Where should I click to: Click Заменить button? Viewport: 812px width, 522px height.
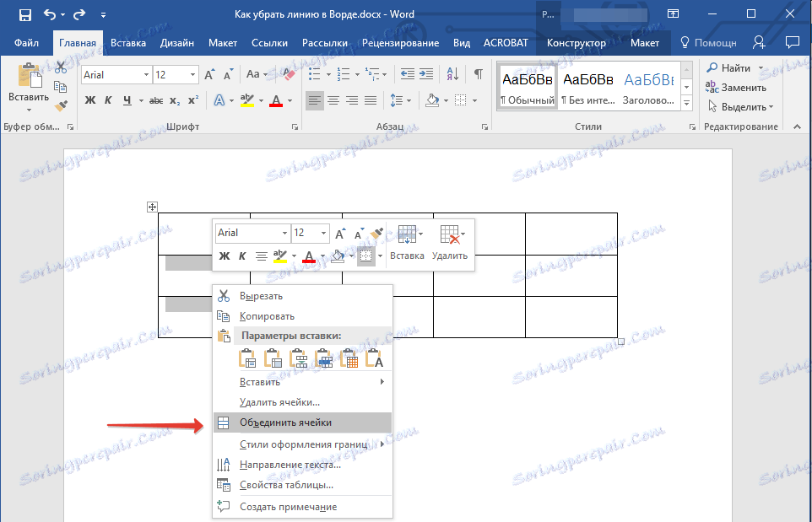point(736,88)
